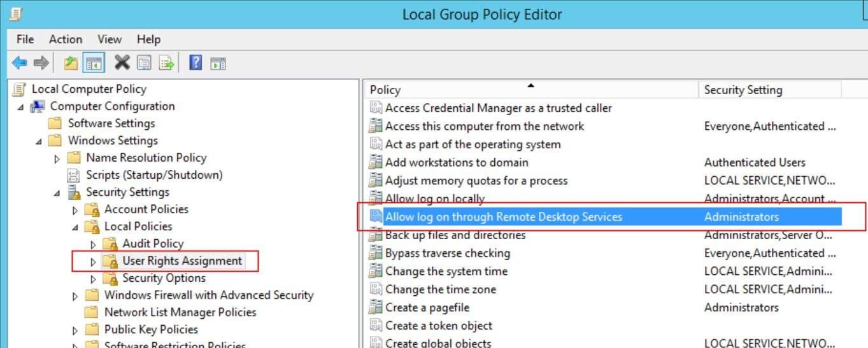The height and width of the screenshot is (348, 868).
Task: Expand the Audit Policy node
Action: 94,244
